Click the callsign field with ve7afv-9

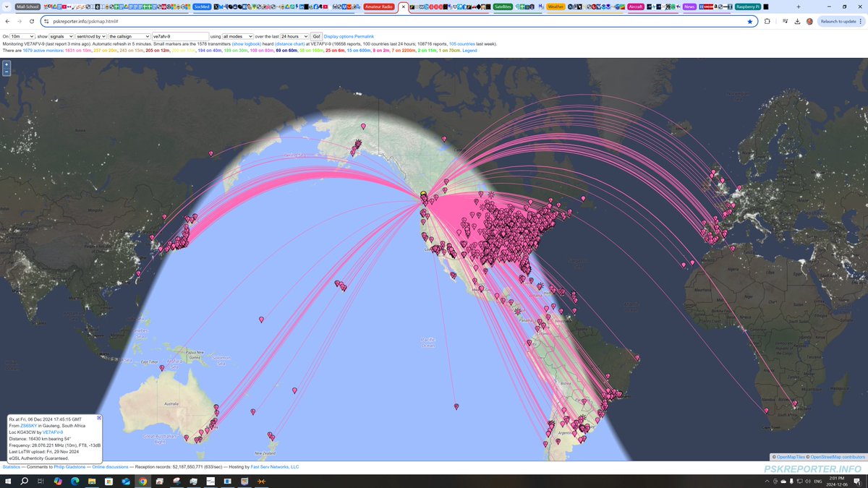tap(180, 36)
